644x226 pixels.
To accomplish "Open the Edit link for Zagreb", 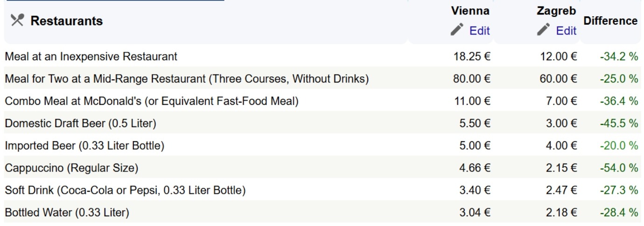I will click(566, 31).
